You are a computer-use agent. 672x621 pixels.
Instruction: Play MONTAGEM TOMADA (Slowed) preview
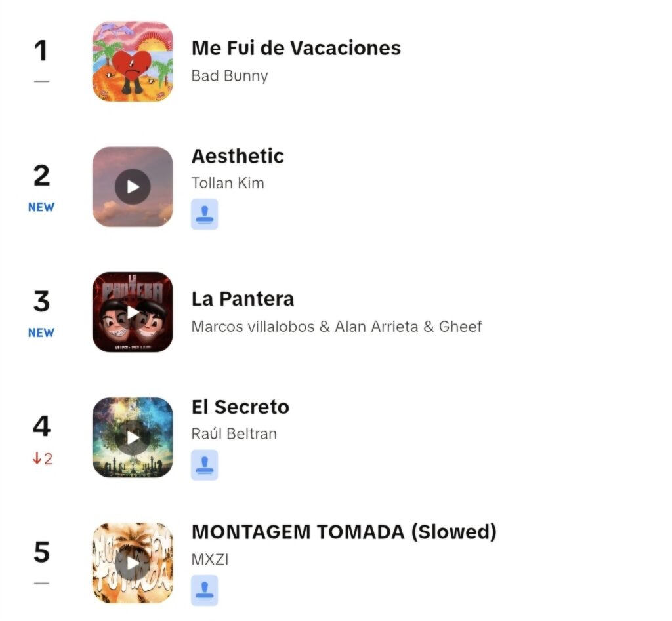(x=133, y=563)
